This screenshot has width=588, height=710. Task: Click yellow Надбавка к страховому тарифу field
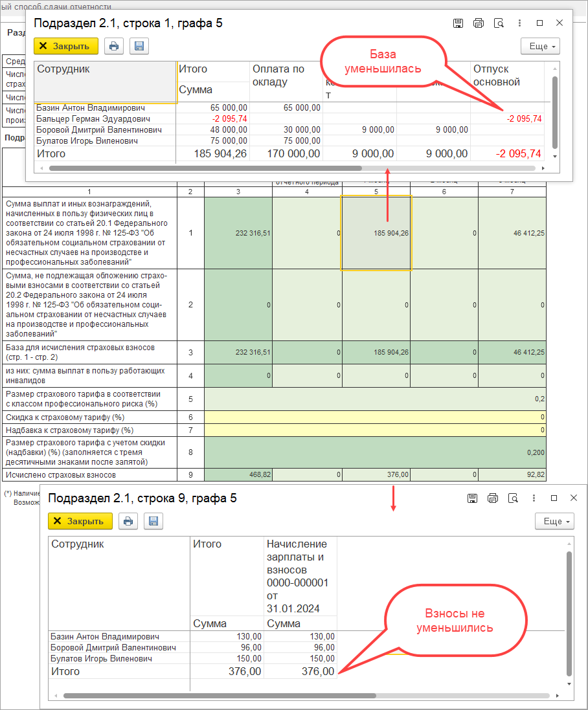pyautogui.click(x=375, y=430)
